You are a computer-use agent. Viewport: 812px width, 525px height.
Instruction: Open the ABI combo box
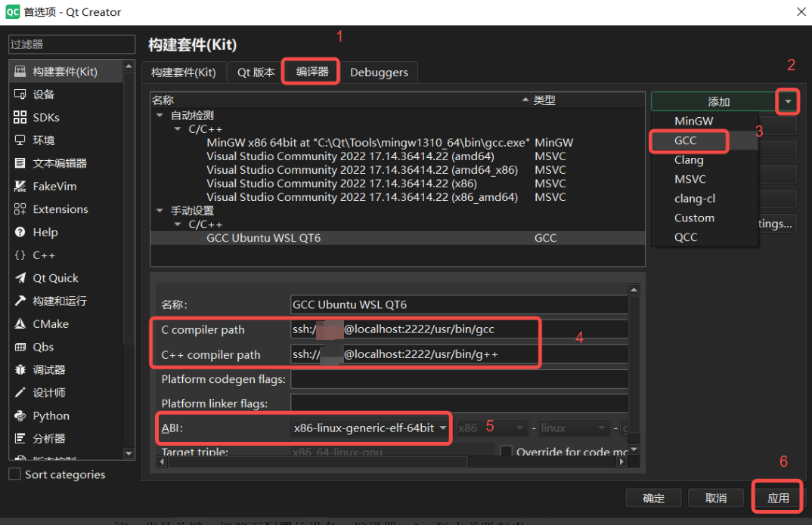(x=370, y=428)
